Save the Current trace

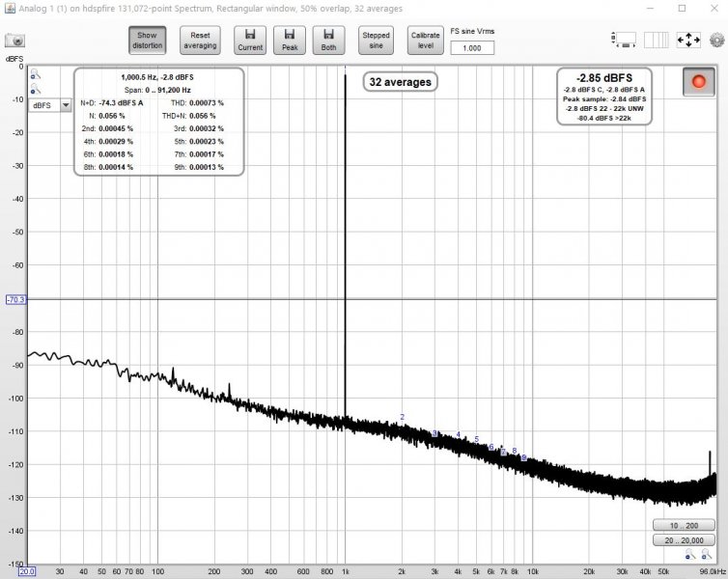[250, 41]
